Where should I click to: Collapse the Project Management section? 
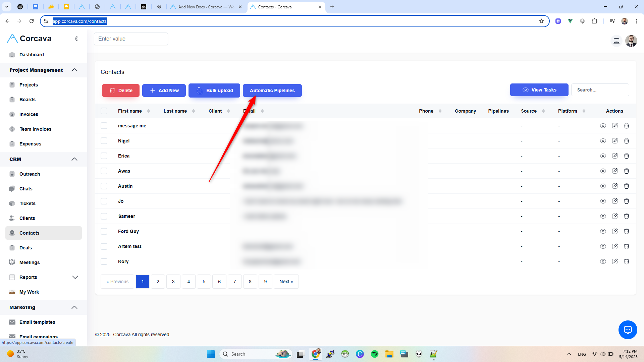click(74, 70)
